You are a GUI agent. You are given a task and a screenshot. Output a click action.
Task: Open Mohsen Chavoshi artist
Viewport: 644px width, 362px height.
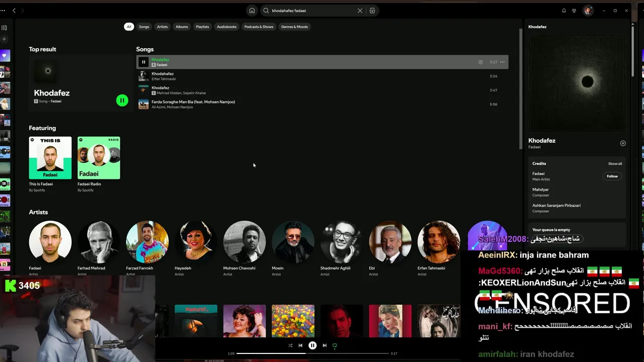245,242
